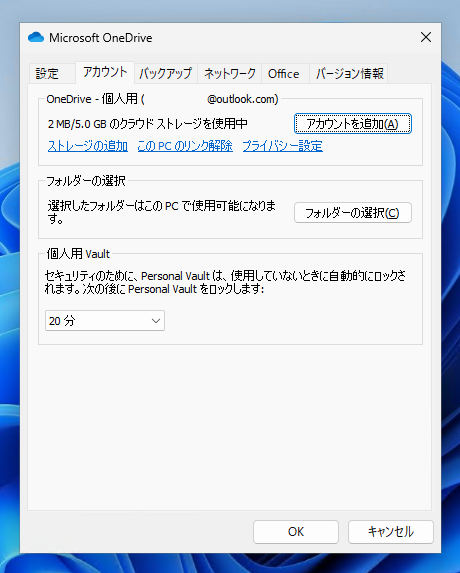
Task: Confirm with the OK button
Action: click(x=296, y=532)
